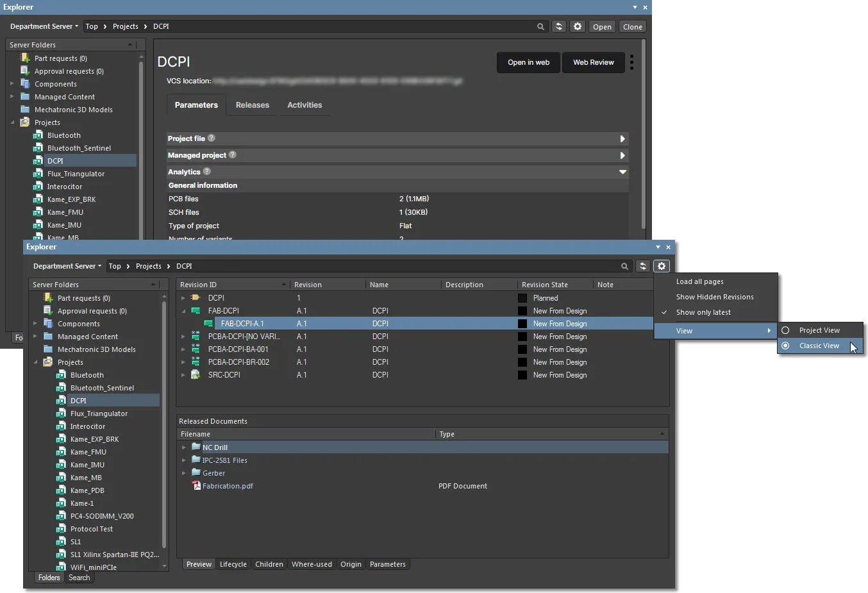Click the vertical ellipsis menu beside Web Review
Screen dimensions: 868x593
[631, 62]
